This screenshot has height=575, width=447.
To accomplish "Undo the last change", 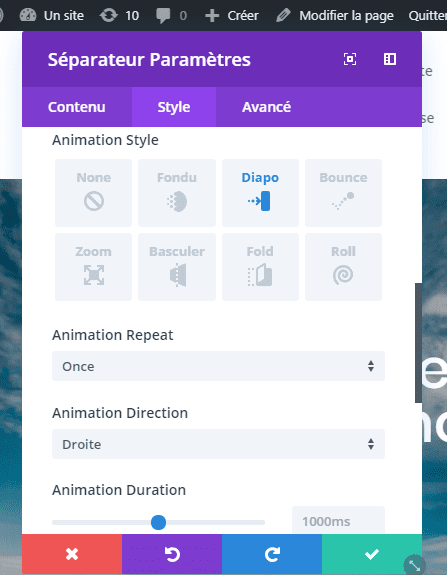I will (172, 554).
